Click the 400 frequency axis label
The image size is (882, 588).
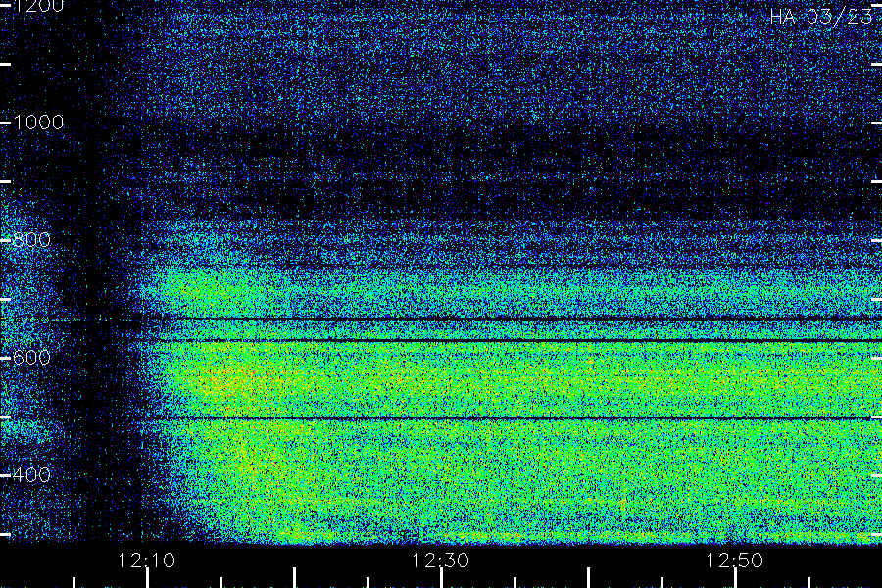tap(31, 475)
